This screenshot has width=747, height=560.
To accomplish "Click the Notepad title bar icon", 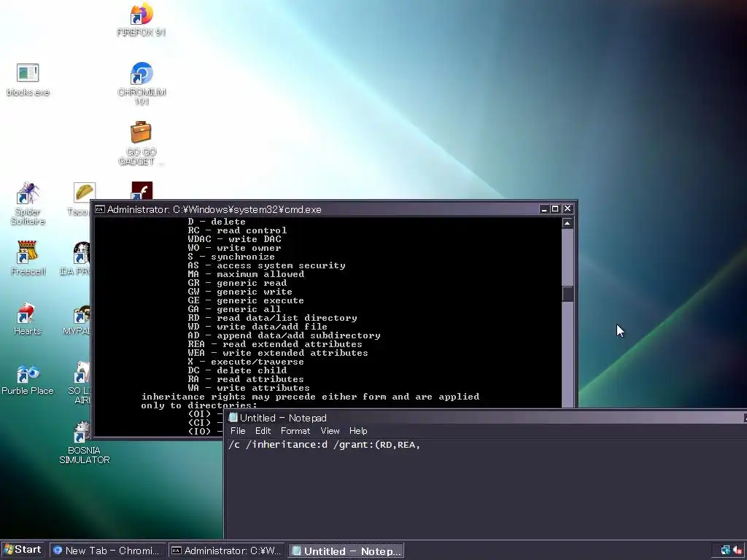I will tap(233, 418).
